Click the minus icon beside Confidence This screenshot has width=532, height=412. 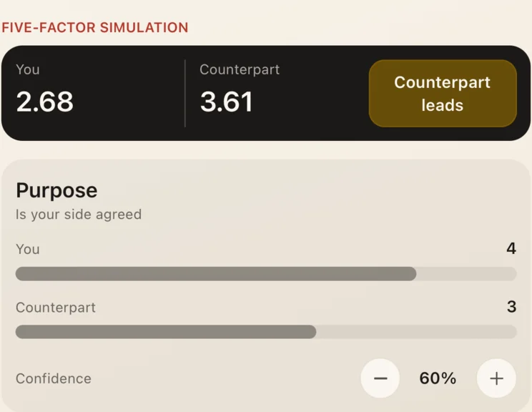coord(380,378)
